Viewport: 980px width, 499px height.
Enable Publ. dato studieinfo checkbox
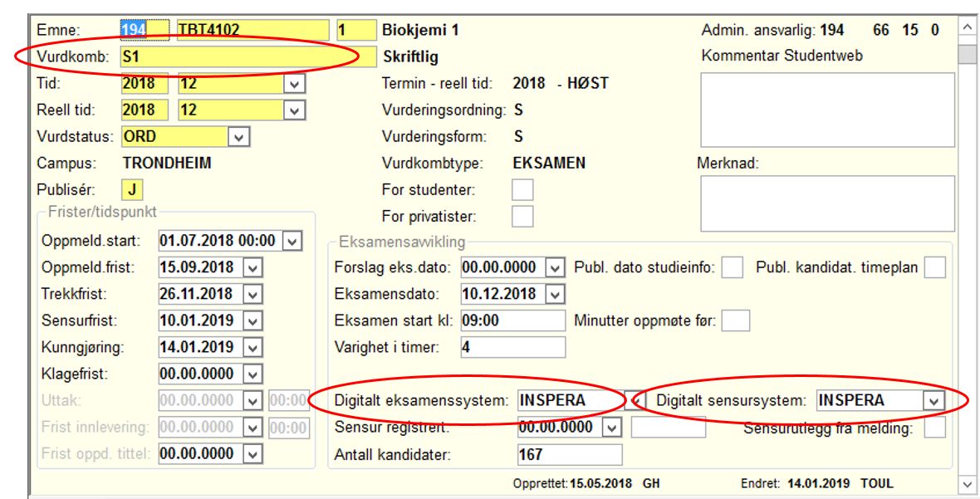coord(732,267)
